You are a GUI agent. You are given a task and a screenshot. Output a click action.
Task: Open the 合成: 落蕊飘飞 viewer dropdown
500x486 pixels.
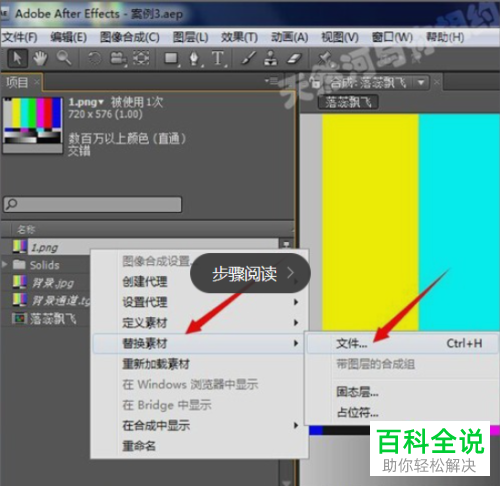(x=421, y=82)
